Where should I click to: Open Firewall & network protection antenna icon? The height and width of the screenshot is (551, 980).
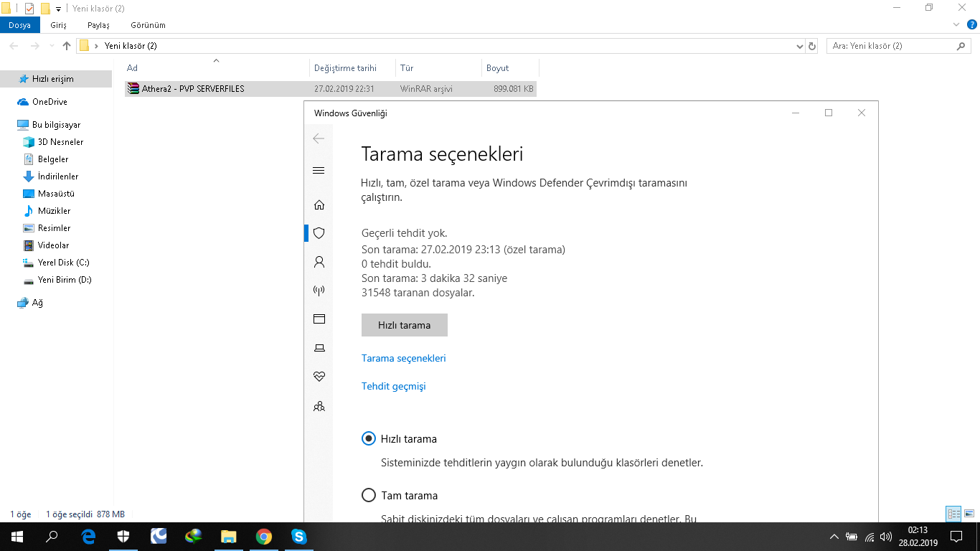pyautogui.click(x=319, y=291)
